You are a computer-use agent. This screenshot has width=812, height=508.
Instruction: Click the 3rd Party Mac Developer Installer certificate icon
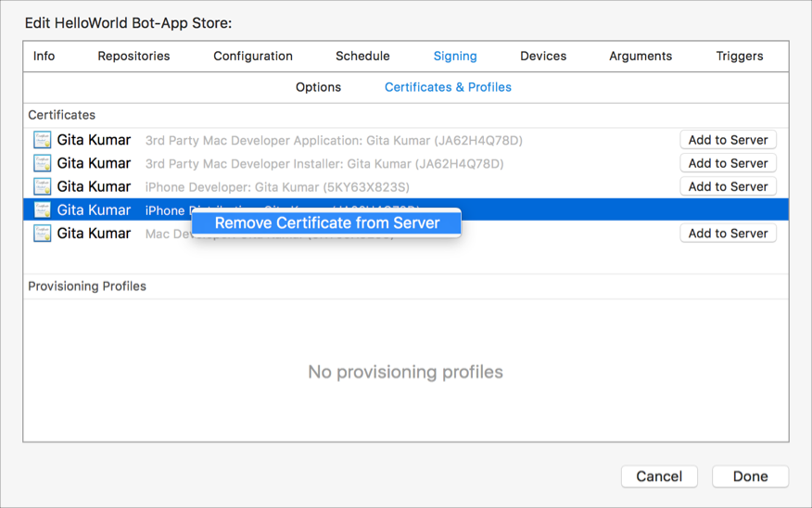tap(42, 163)
